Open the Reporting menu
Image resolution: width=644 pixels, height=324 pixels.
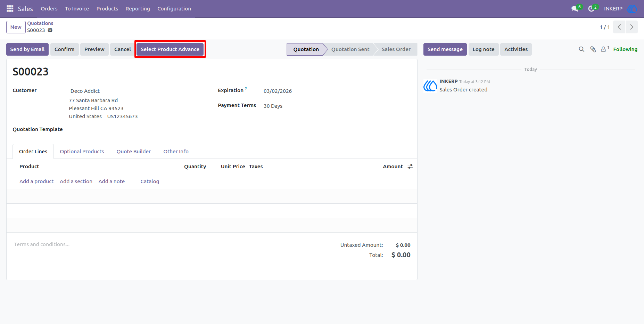(138, 9)
